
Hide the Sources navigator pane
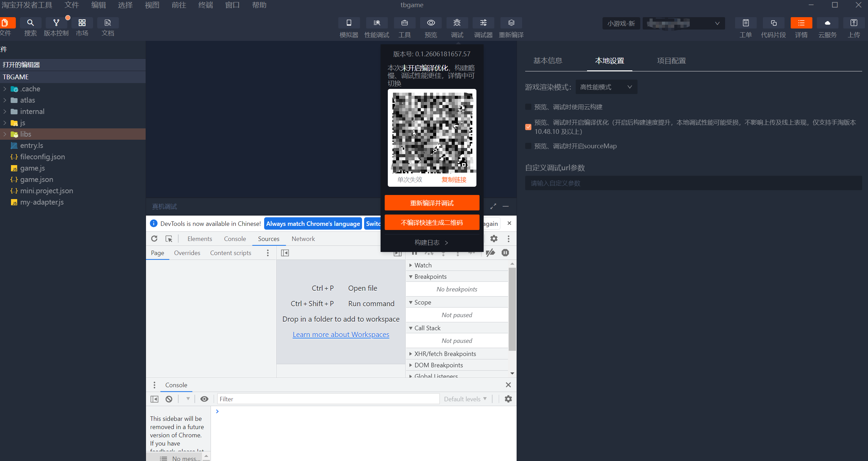[285, 253]
